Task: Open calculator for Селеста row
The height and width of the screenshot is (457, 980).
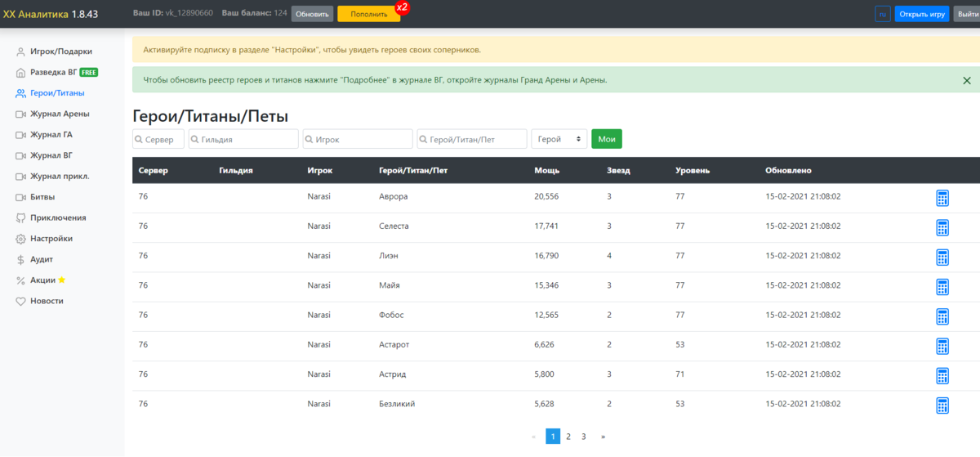Action: (942, 227)
